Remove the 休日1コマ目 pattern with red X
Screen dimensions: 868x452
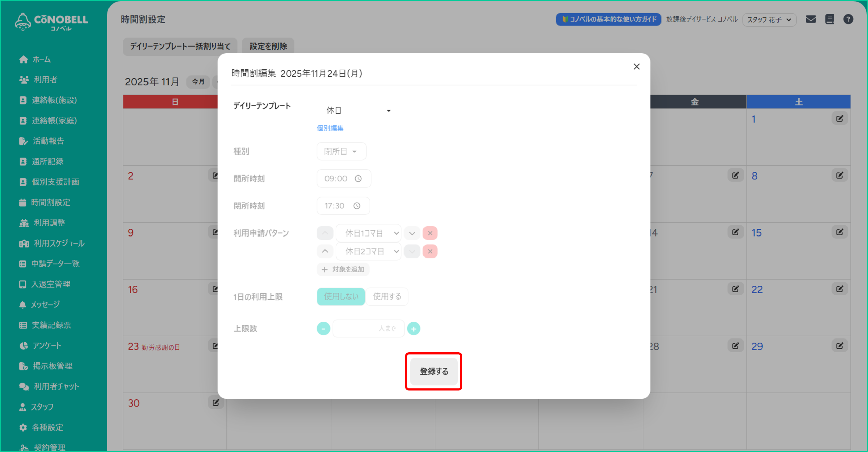(x=430, y=233)
